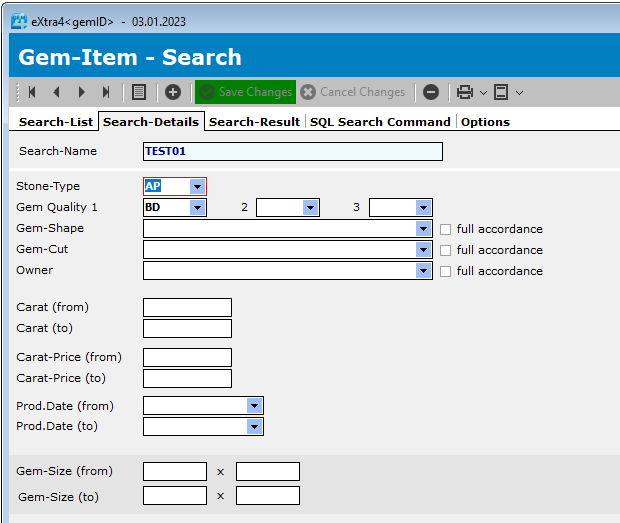Open the Prod.Date (from) date picker
This screenshot has width=620, height=523.
coord(254,406)
